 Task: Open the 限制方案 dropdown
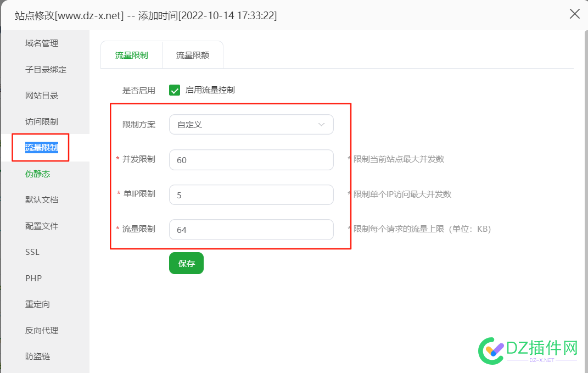click(x=251, y=125)
